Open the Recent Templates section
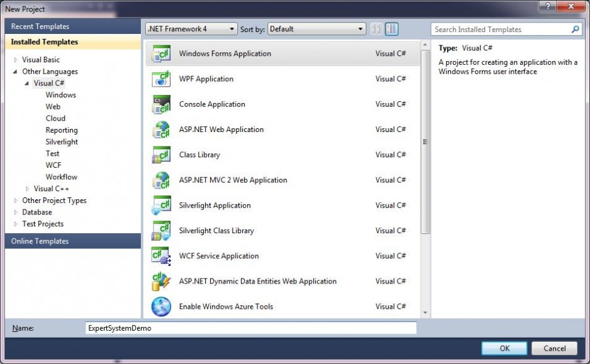The height and width of the screenshot is (364, 590). pos(72,26)
